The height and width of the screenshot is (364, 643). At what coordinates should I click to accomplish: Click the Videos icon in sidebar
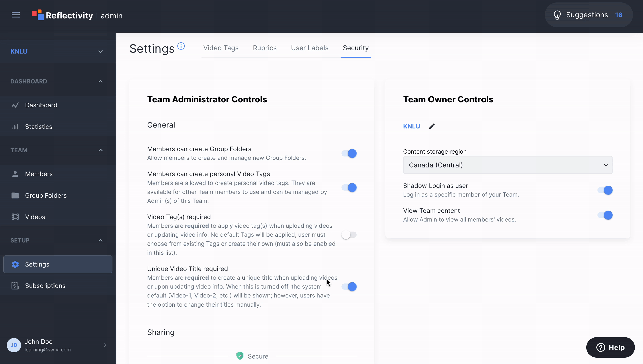14,217
